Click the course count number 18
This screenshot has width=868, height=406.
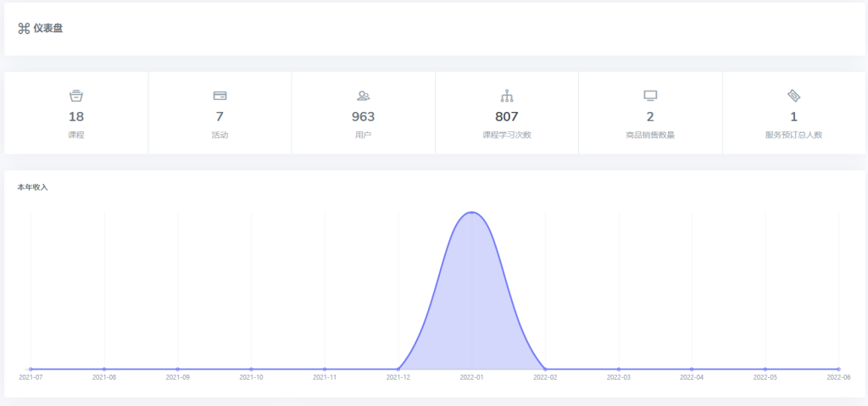(x=76, y=117)
